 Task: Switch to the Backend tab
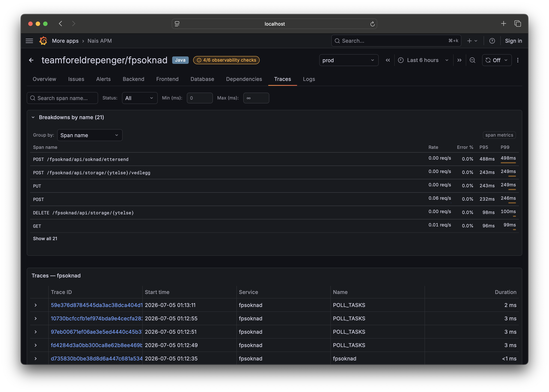(133, 79)
